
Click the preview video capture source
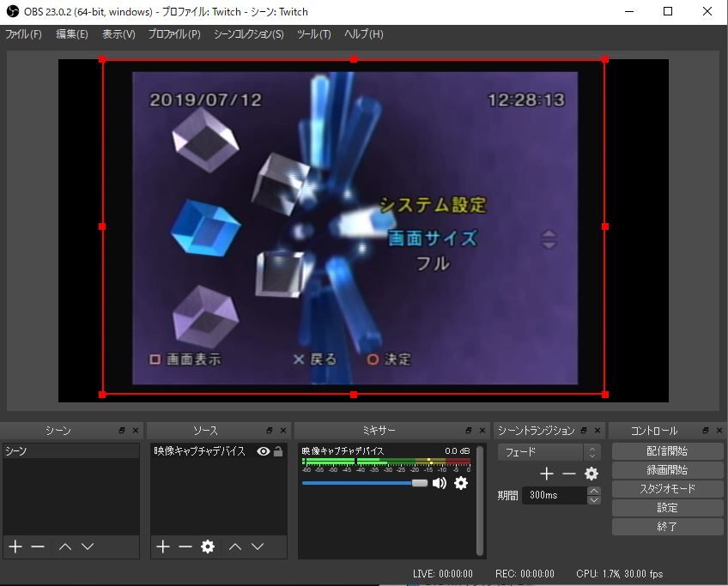click(x=354, y=227)
